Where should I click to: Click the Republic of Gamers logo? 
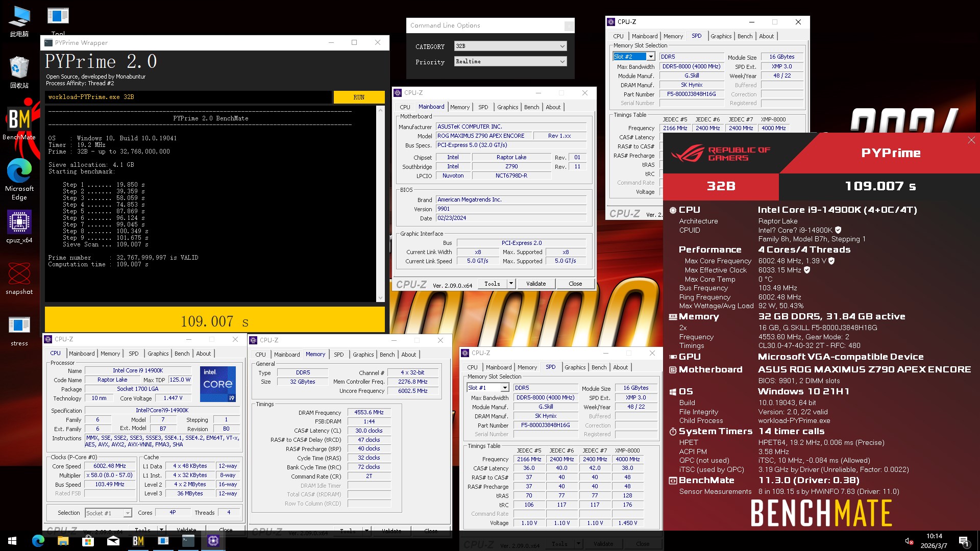pyautogui.click(x=720, y=154)
